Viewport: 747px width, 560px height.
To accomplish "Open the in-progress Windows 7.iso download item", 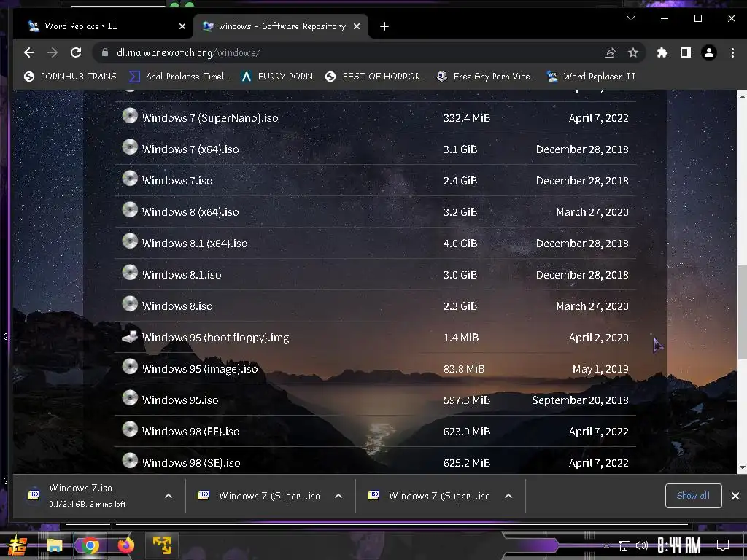I will (x=88, y=496).
